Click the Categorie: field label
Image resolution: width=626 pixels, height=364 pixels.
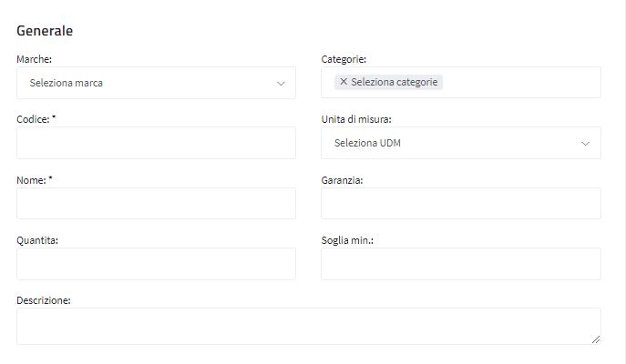click(x=344, y=59)
